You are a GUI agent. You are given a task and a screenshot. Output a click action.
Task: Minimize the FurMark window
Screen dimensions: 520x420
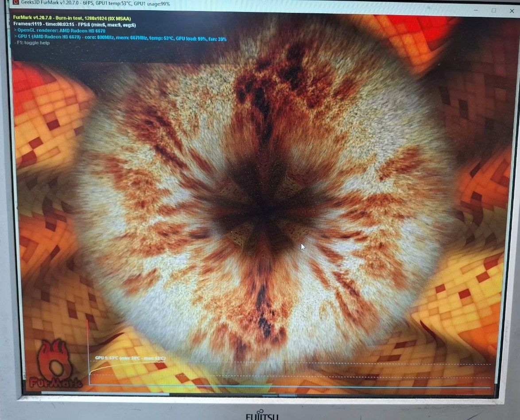[476, 10]
